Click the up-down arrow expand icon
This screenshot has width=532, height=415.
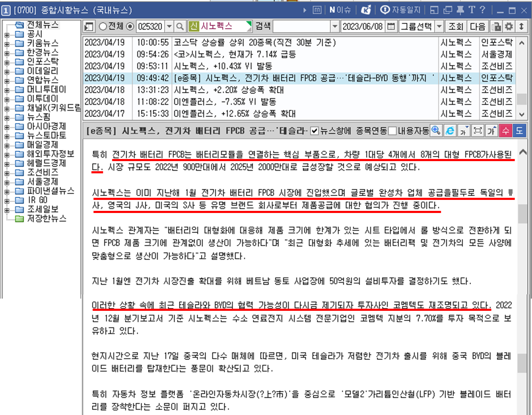pyautogui.click(x=521, y=27)
